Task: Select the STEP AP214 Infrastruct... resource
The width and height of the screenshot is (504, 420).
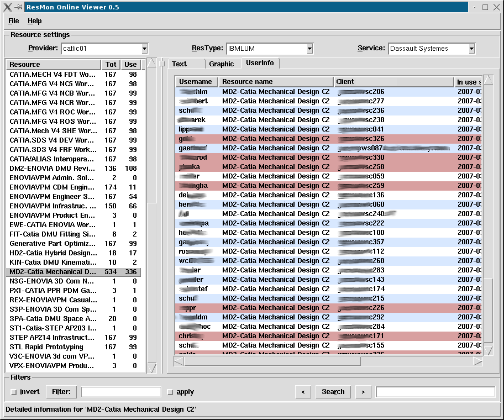Action: (73, 338)
